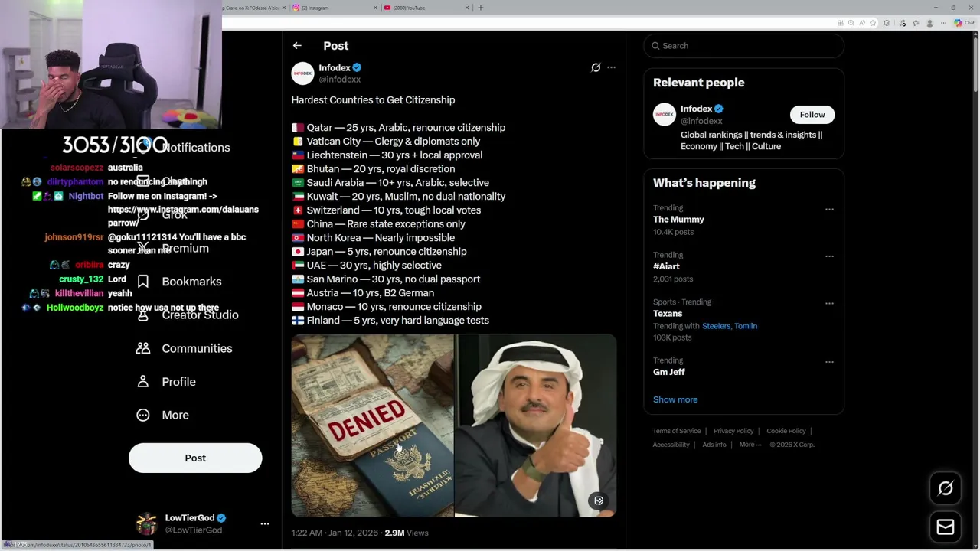Open The Mummy trending topic
Screen dimensions: 980x551
point(678,220)
